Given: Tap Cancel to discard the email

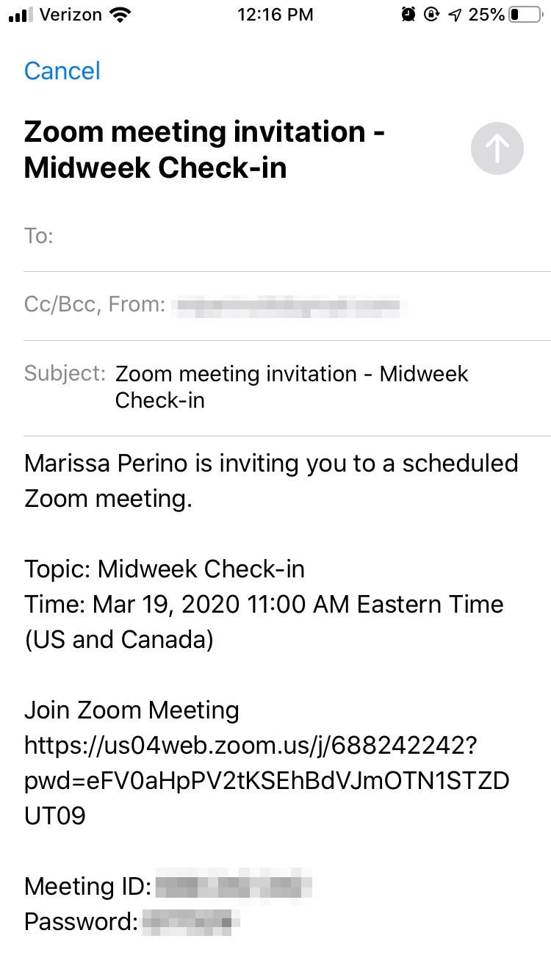Looking at the screenshot, I should (62, 71).
